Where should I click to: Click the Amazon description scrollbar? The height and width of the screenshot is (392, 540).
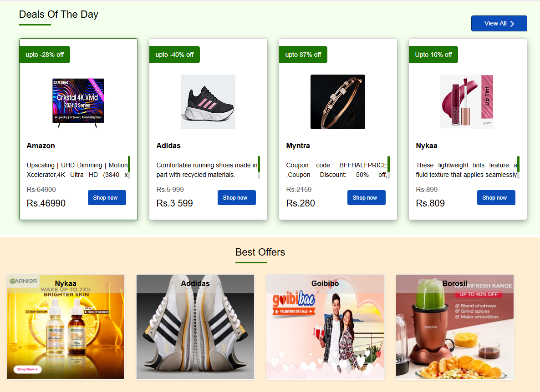[x=129, y=167]
